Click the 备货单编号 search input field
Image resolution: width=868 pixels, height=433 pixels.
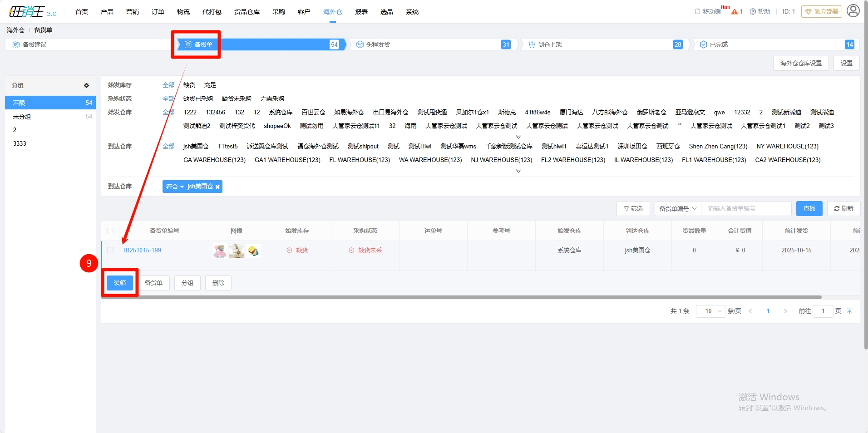coord(746,209)
